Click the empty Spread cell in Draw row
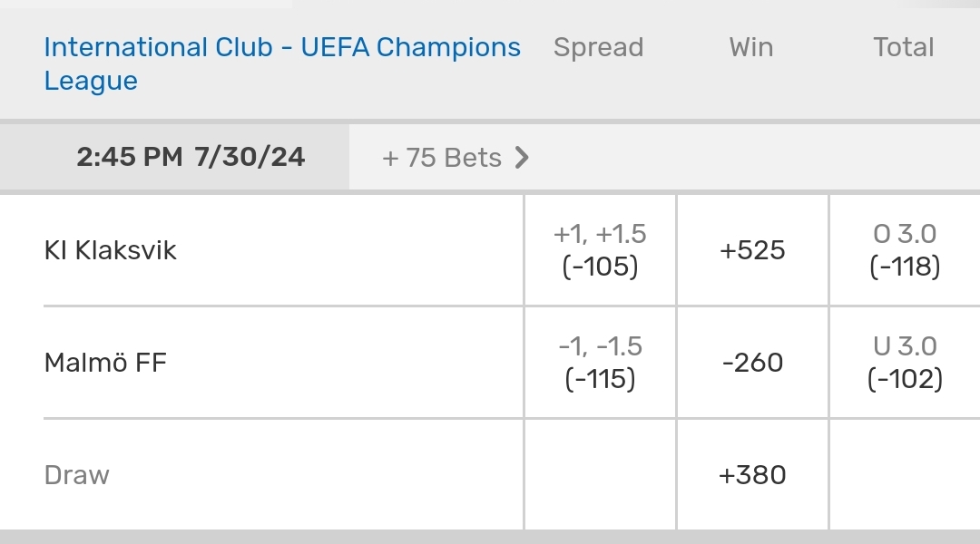This screenshot has height=544, width=980. (x=600, y=475)
